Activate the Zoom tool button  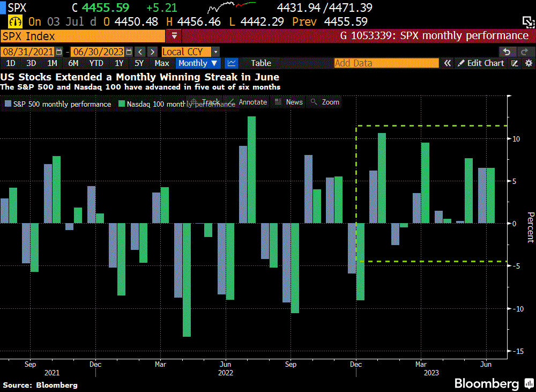click(x=325, y=102)
